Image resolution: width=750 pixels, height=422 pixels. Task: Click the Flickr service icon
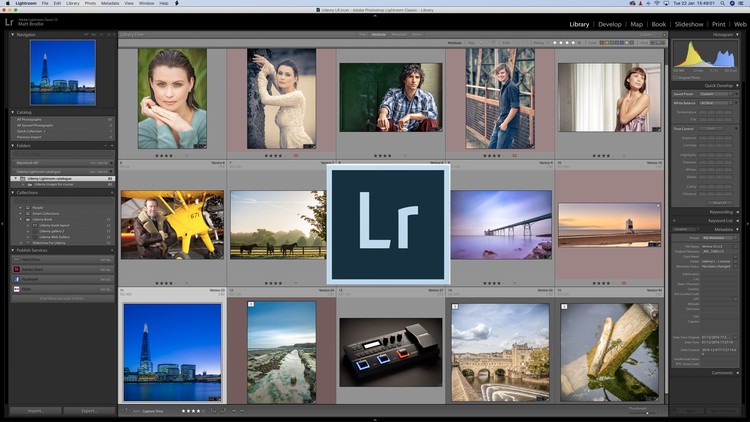pyautogui.click(x=16, y=289)
